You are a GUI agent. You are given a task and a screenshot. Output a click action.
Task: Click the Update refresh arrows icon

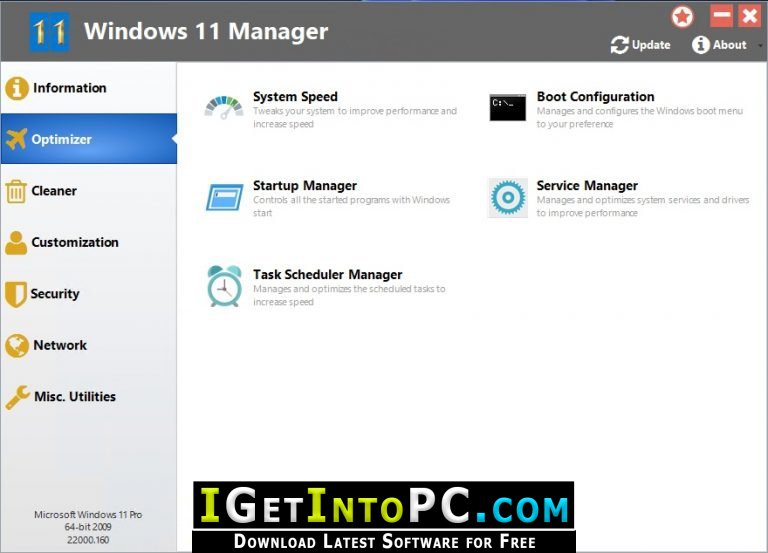pyautogui.click(x=620, y=45)
